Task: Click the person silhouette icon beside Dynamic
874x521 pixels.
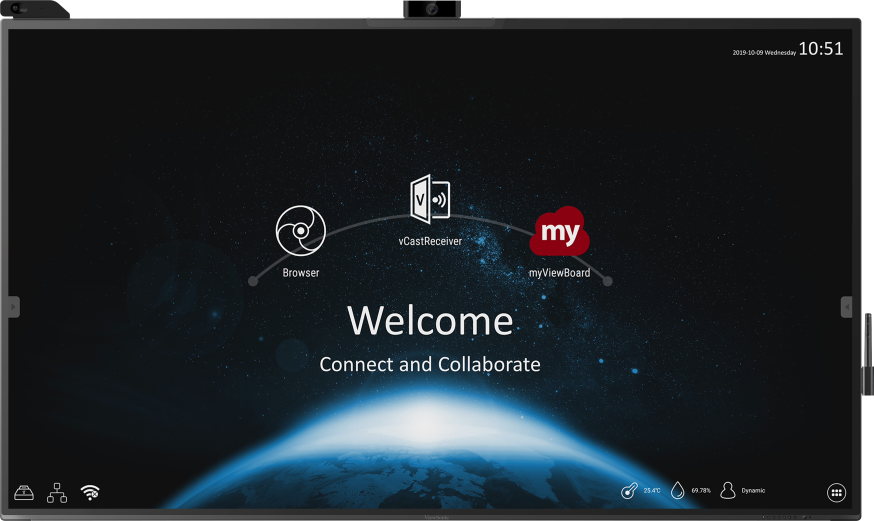Action: coord(728,490)
